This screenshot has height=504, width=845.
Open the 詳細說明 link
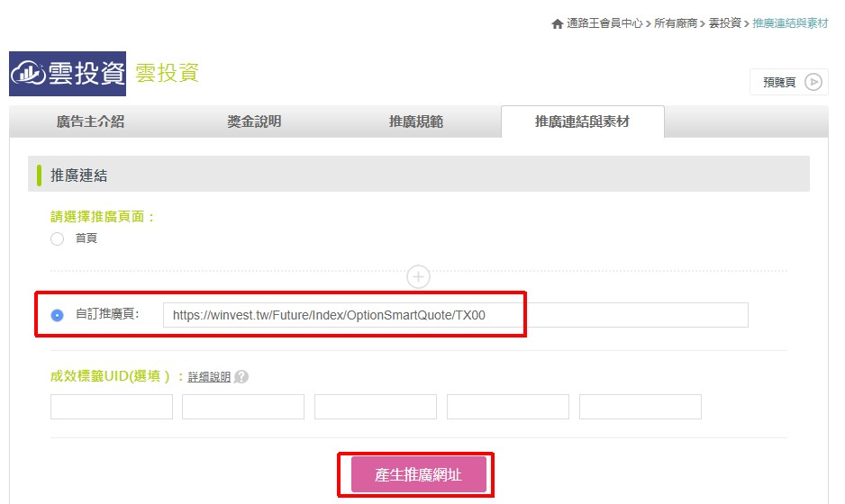(209, 377)
